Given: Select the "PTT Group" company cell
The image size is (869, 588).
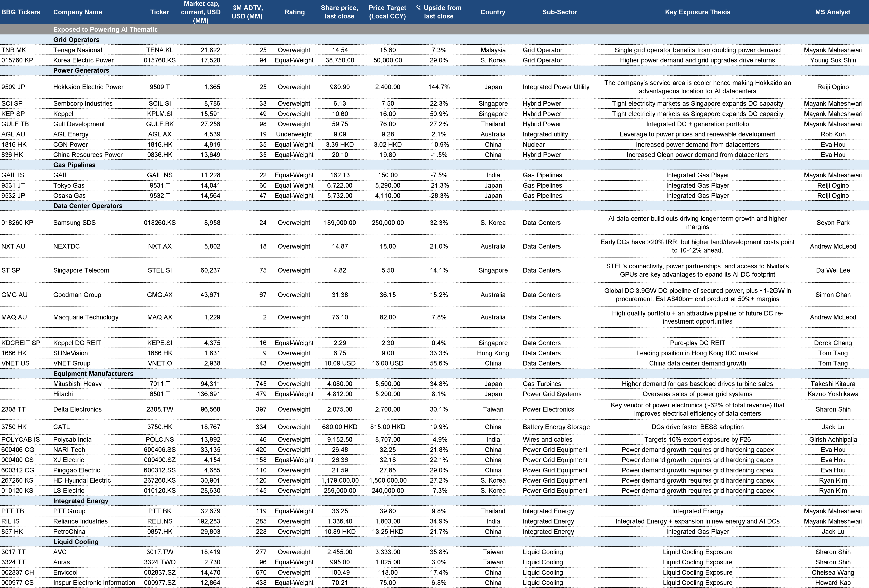Looking at the screenshot, I should 69,511.
